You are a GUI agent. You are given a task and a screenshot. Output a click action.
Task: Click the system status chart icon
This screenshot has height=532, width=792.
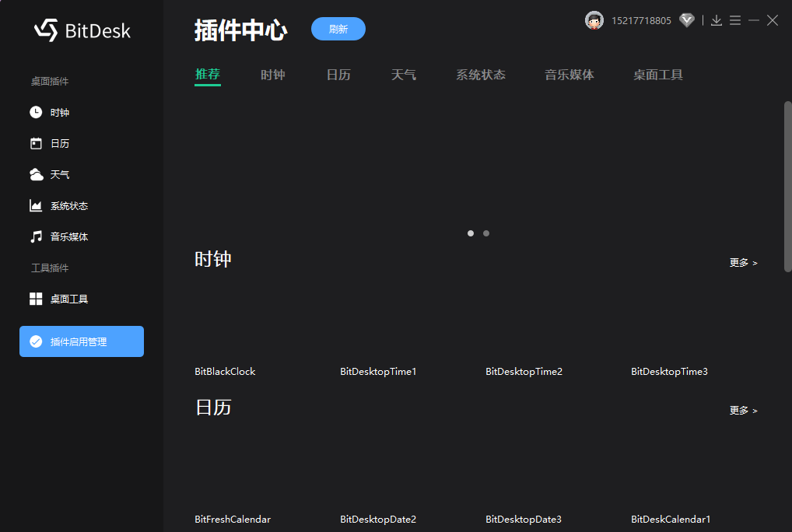pos(36,205)
